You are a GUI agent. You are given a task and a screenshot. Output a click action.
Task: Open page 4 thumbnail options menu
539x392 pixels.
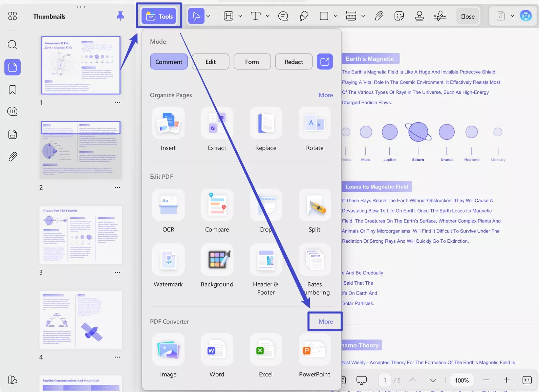pos(117,357)
